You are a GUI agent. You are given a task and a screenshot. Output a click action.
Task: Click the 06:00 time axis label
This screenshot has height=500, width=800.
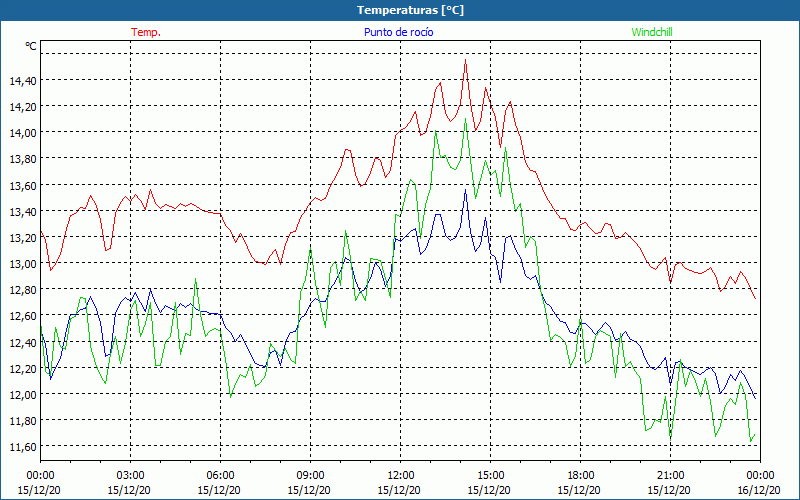tap(220, 476)
